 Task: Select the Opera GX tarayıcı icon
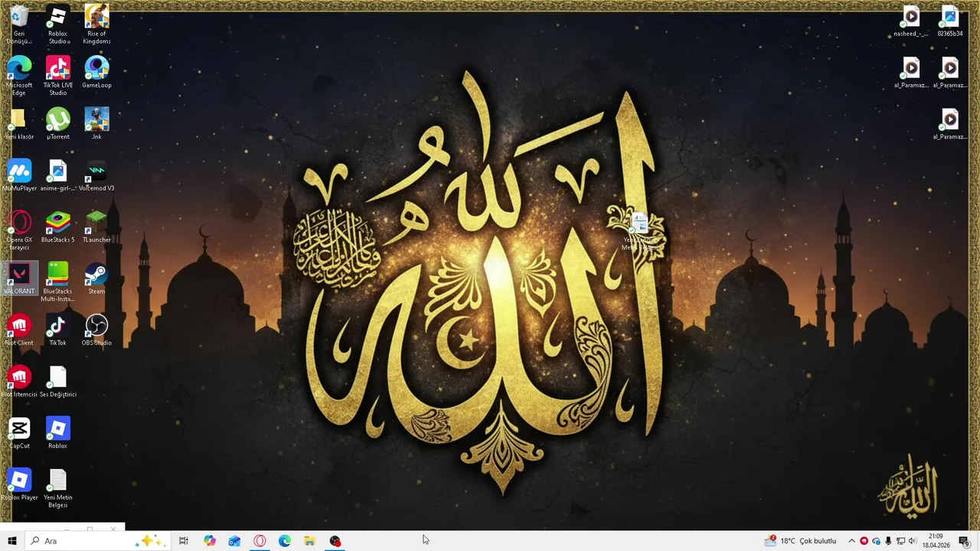19,230
